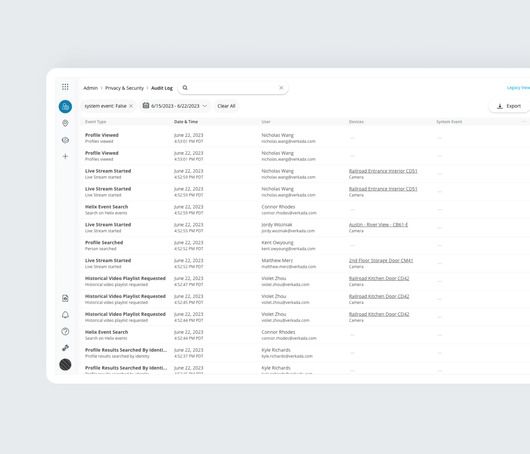The image size is (530, 454).
Task: Select Profile Searched event row text
Action: tap(104, 242)
